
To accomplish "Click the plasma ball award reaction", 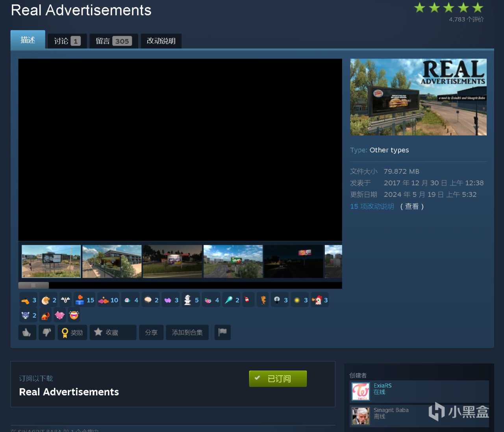I will (x=280, y=300).
